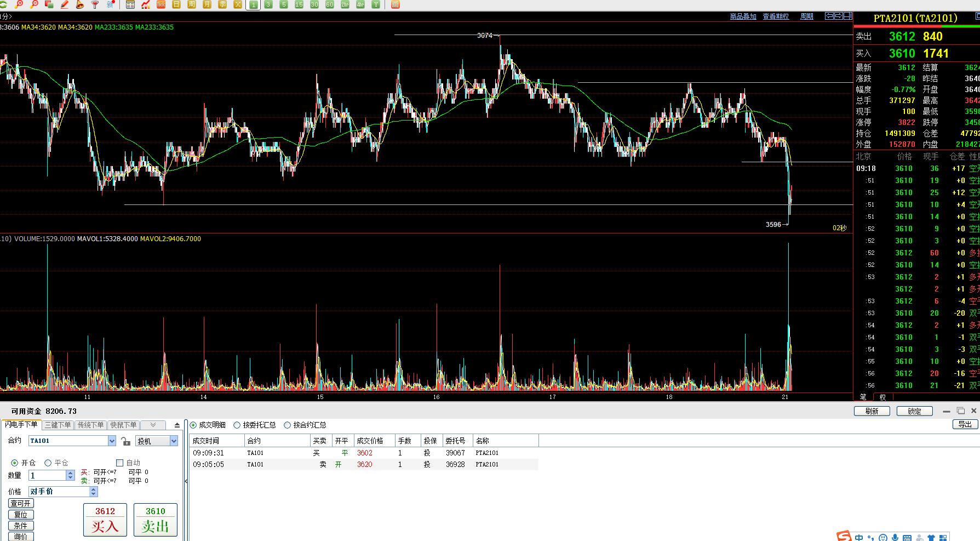The height and width of the screenshot is (541, 980).
Task: Open the 笔 tab under the tick list
Action: (x=863, y=397)
